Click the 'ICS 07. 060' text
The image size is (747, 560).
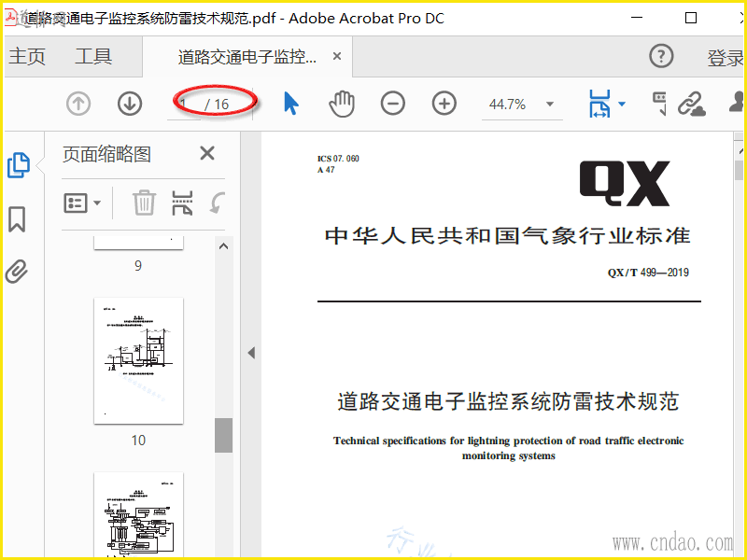(338, 159)
